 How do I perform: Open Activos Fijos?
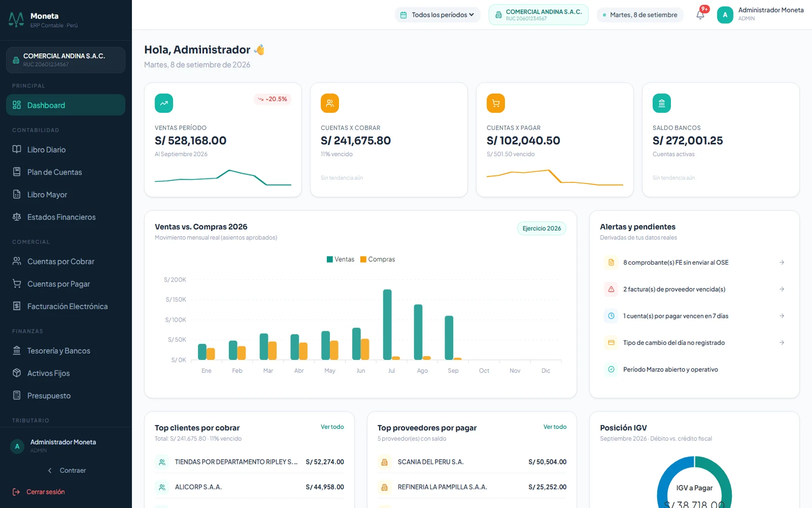[65, 373]
